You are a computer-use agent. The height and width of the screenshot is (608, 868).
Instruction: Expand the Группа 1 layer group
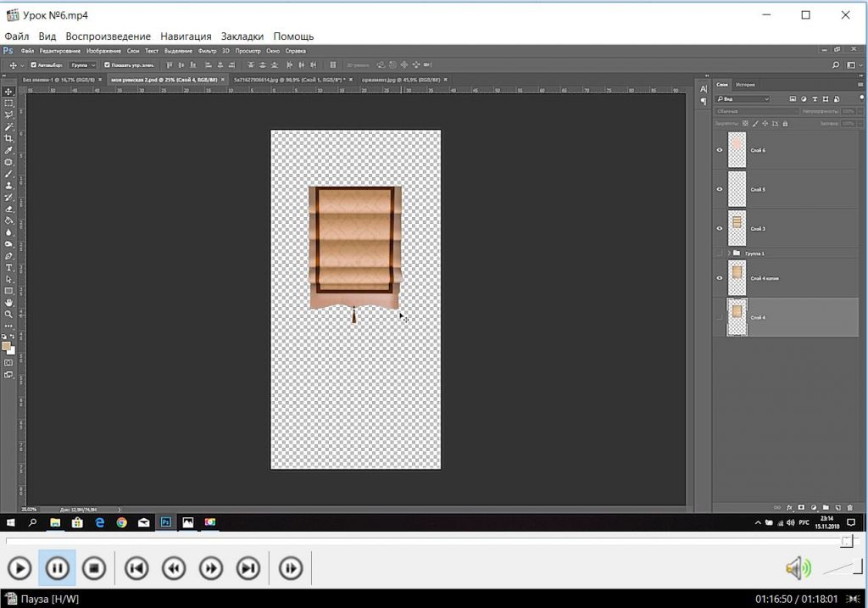728,254
